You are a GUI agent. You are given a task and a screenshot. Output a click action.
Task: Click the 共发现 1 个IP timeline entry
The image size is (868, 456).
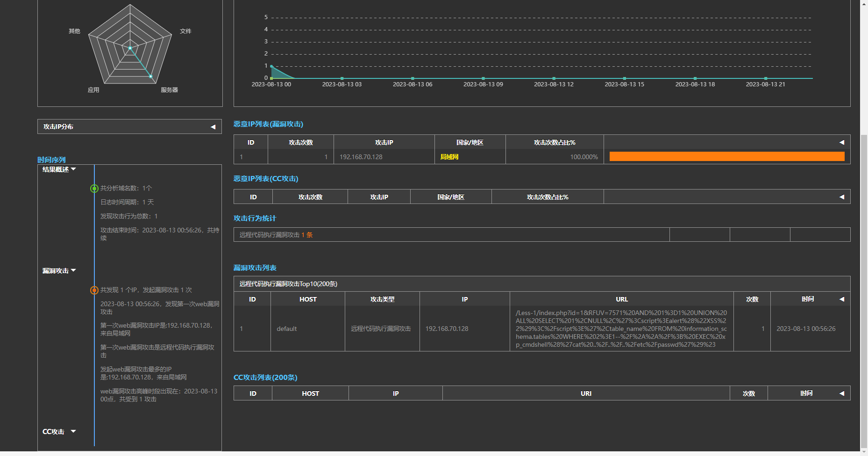pos(146,290)
